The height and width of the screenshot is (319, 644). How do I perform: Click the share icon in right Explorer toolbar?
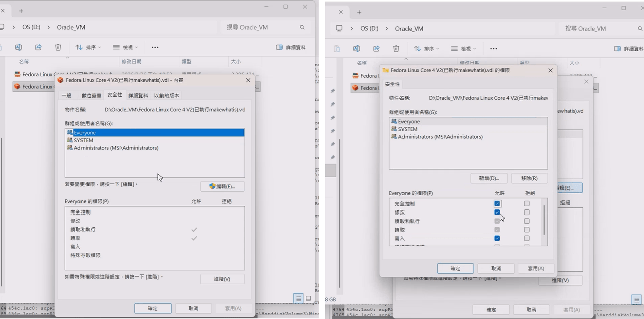click(x=376, y=49)
